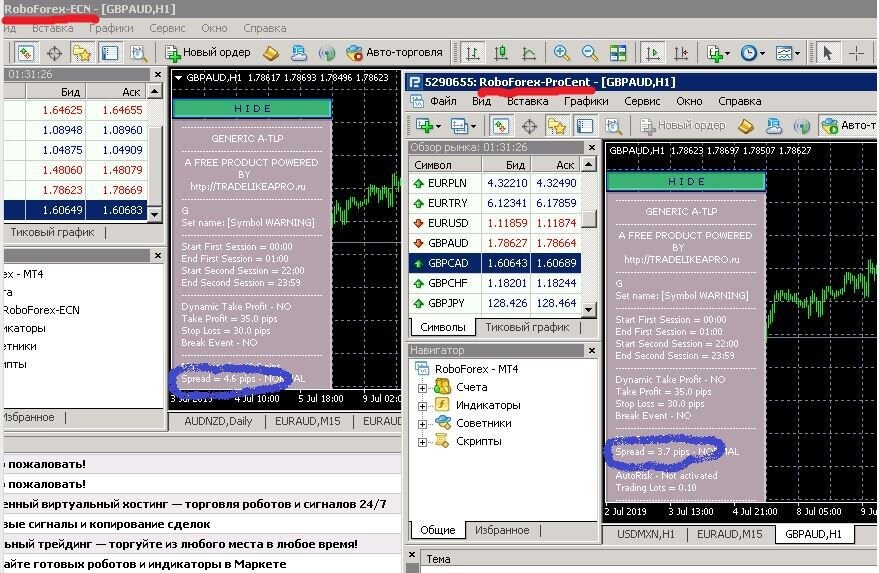
Task: Click Новый ордер in the ECN window
Action: point(207,53)
